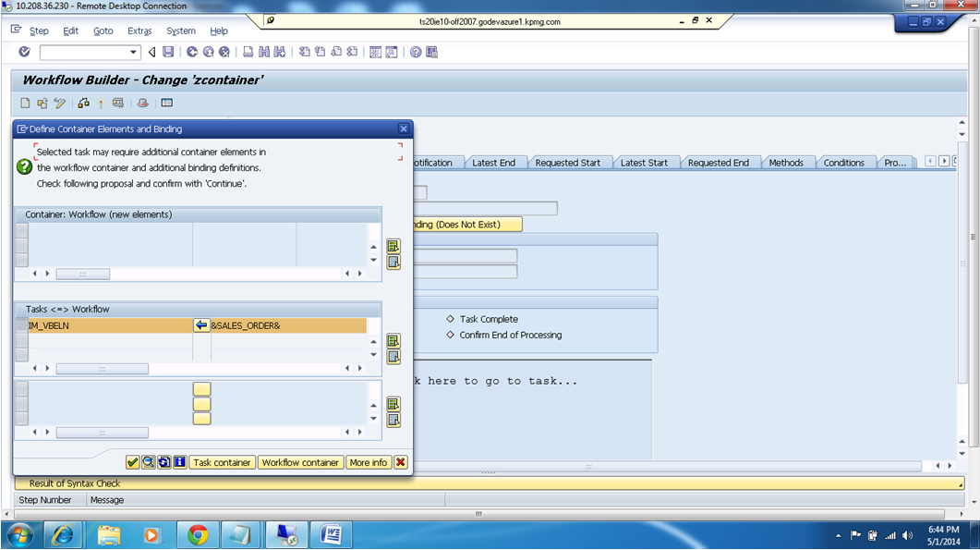Click the binding arrow on the IM_VBELN row
This screenshot has width=980, height=550.
pos(201,325)
